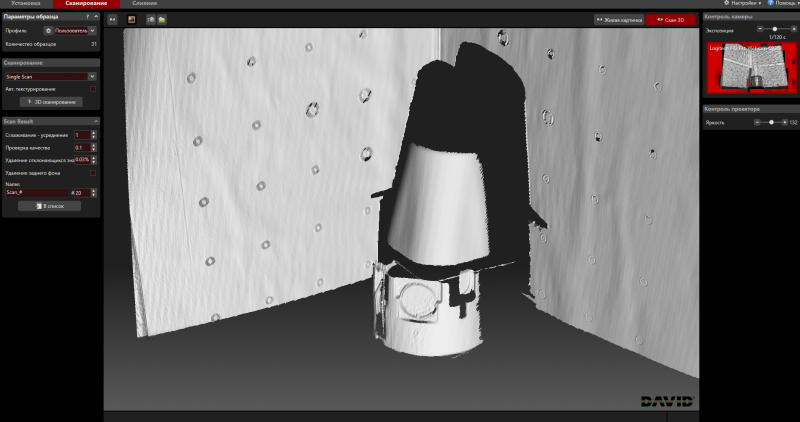Click the green folder icon in viewport toolbar
Screen dimensions: 800x422
pyautogui.click(x=161, y=19)
